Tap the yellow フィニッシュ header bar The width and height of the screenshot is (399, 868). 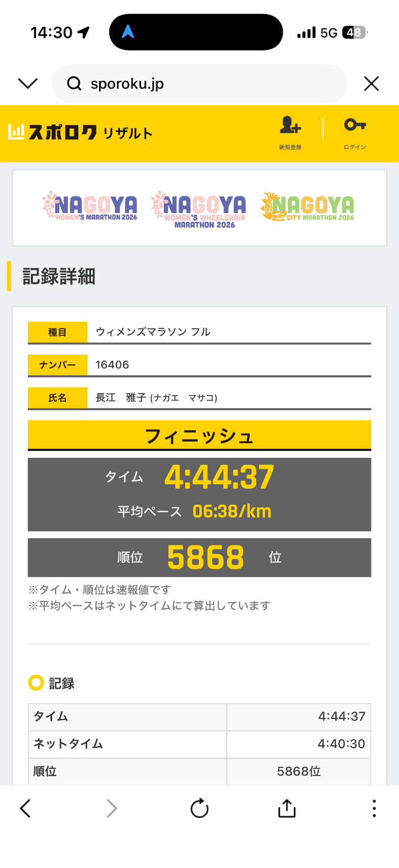(199, 436)
